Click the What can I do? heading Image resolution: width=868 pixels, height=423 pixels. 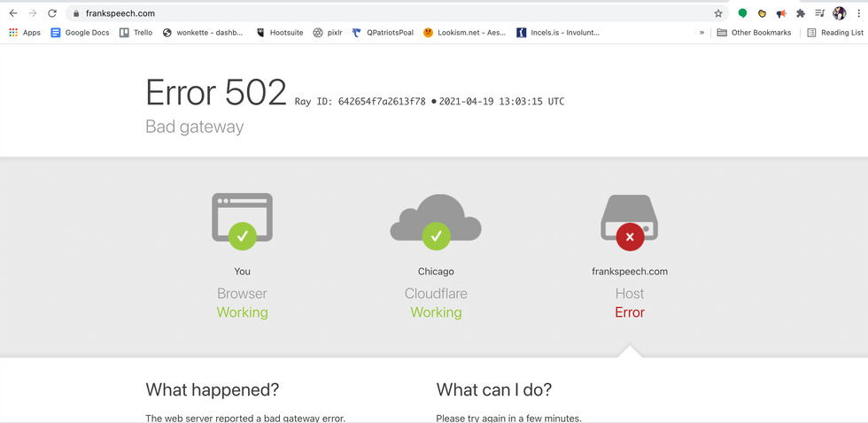point(494,390)
